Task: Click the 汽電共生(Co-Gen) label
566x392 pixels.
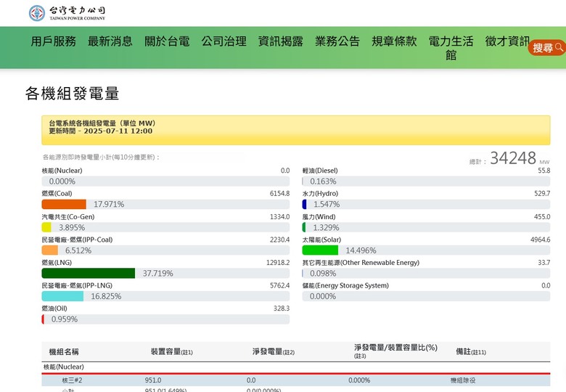Action: tap(68, 216)
